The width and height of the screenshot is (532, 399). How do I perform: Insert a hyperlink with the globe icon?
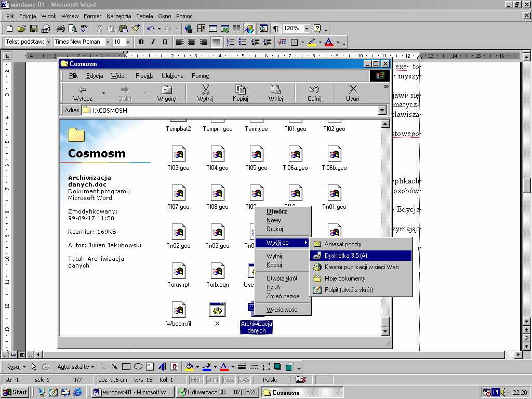[x=189, y=29]
